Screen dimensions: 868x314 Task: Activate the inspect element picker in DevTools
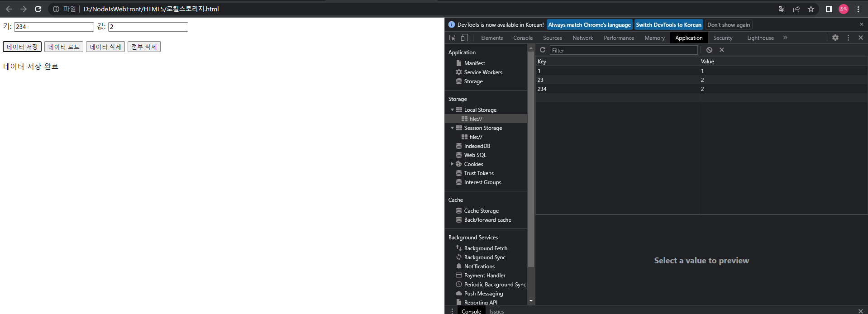(x=452, y=38)
